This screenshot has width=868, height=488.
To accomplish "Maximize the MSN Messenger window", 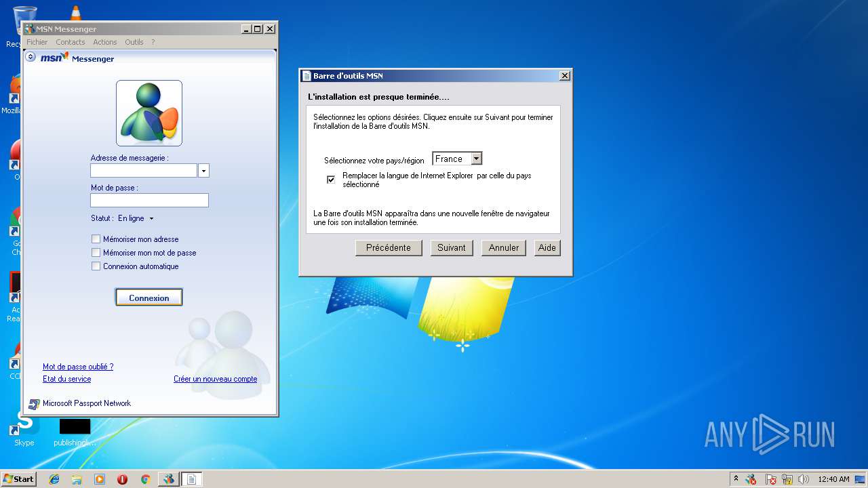I will point(258,29).
